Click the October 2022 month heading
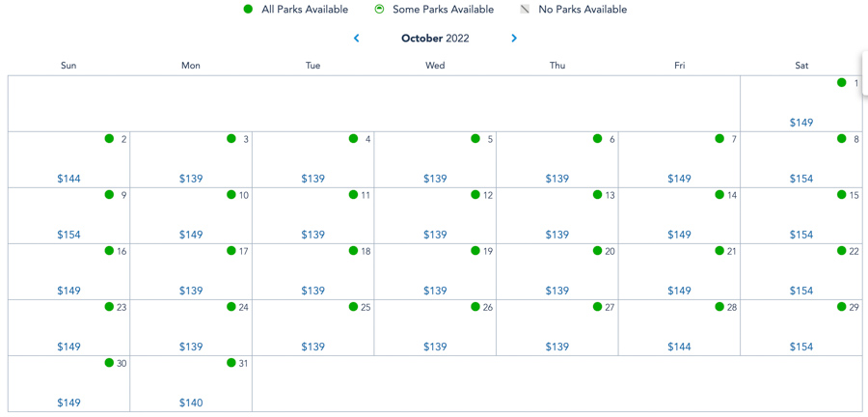This screenshot has height=417, width=868. coord(435,39)
